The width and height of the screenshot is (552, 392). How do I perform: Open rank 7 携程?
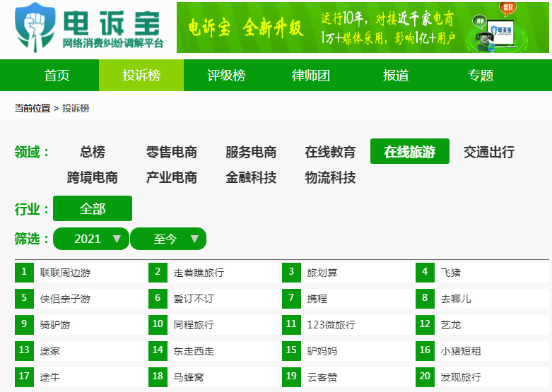317,299
